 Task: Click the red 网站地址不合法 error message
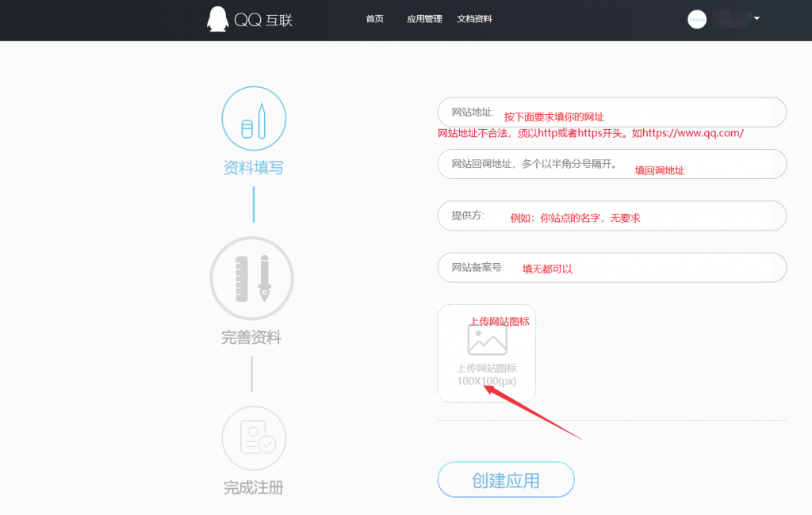[589, 133]
